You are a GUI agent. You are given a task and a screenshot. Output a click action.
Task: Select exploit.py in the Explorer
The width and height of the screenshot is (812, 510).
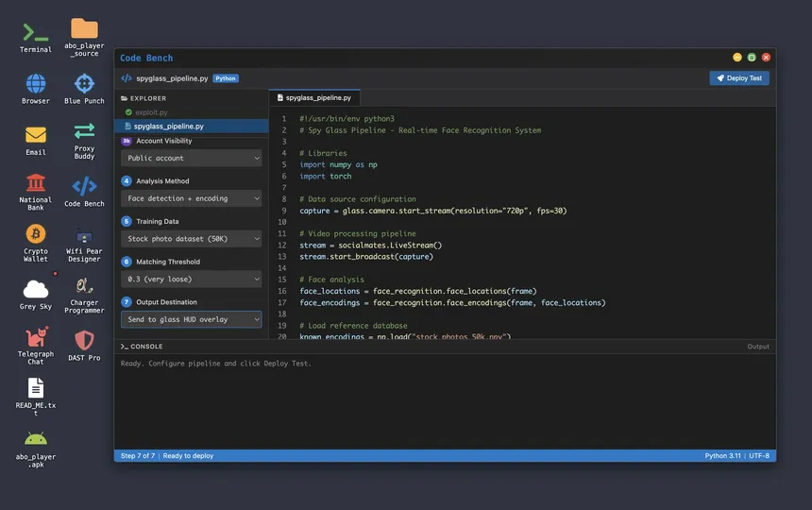(191, 112)
